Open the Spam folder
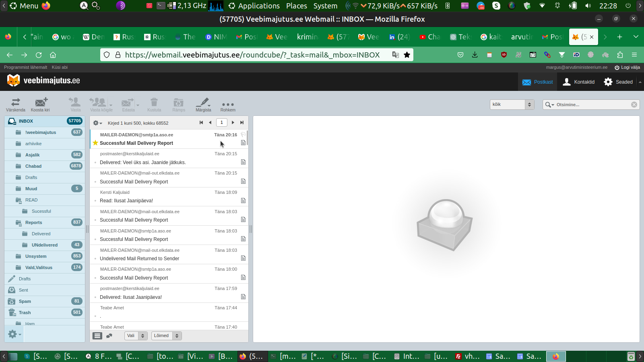The height and width of the screenshot is (362, 644). 45,301
